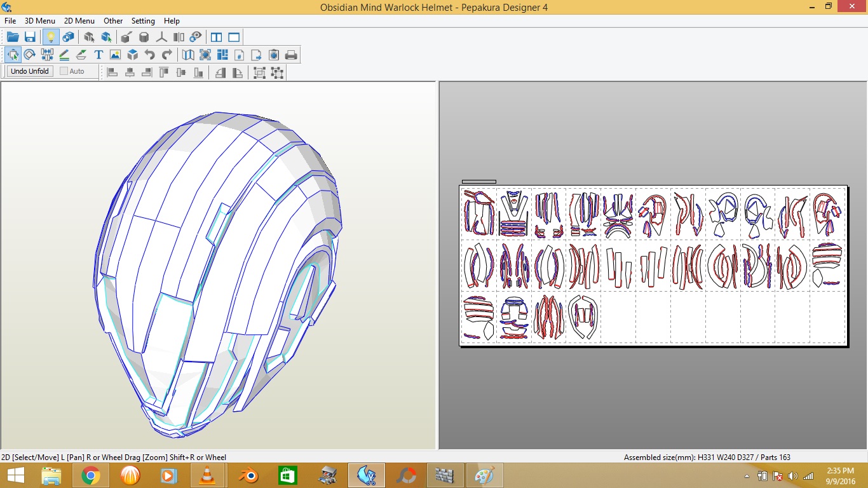Switch to the single-window layout view
The height and width of the screenshot is (488, 868).
(234, 37)
